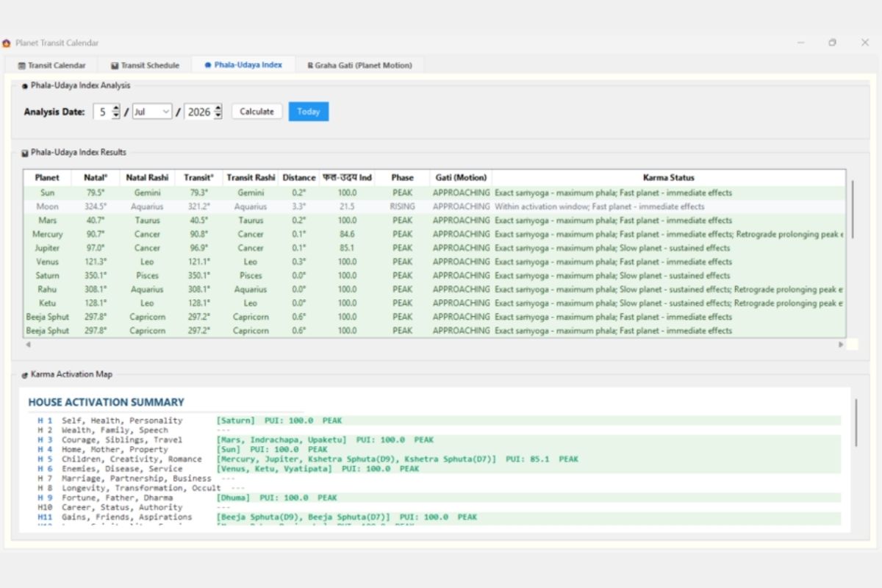This screenshot has height=588, width=882.
Task: Click the Transit Calendar tab icon
Action: point(21,65)
